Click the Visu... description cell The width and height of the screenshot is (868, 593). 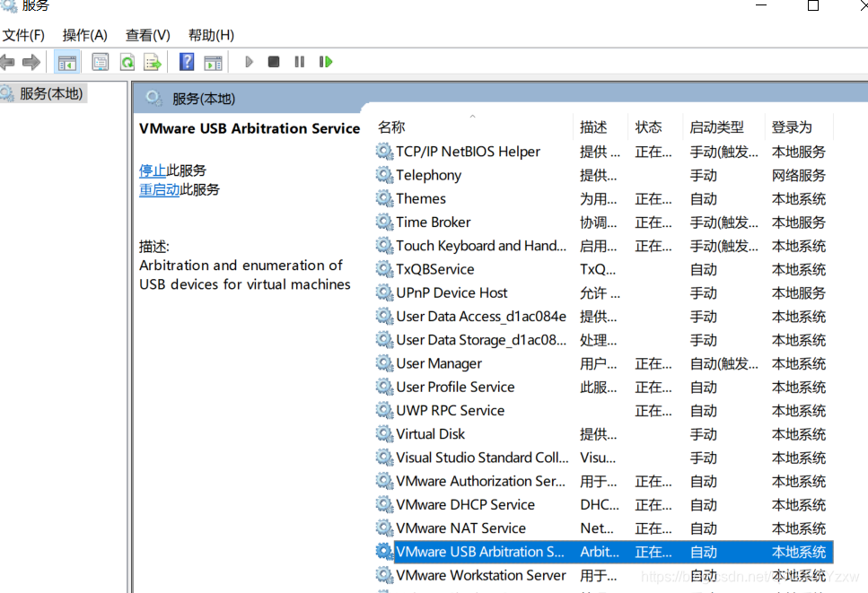point(598,458)
